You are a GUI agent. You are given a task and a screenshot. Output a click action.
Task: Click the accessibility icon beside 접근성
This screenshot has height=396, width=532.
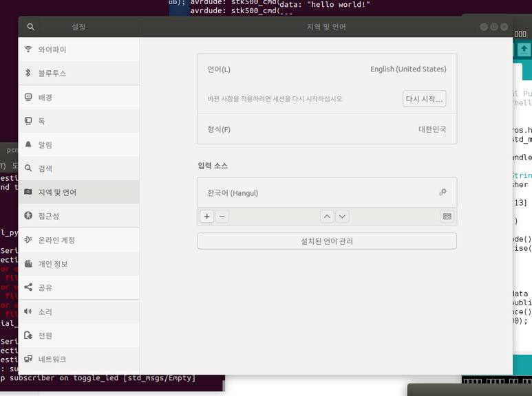[28, 215]
